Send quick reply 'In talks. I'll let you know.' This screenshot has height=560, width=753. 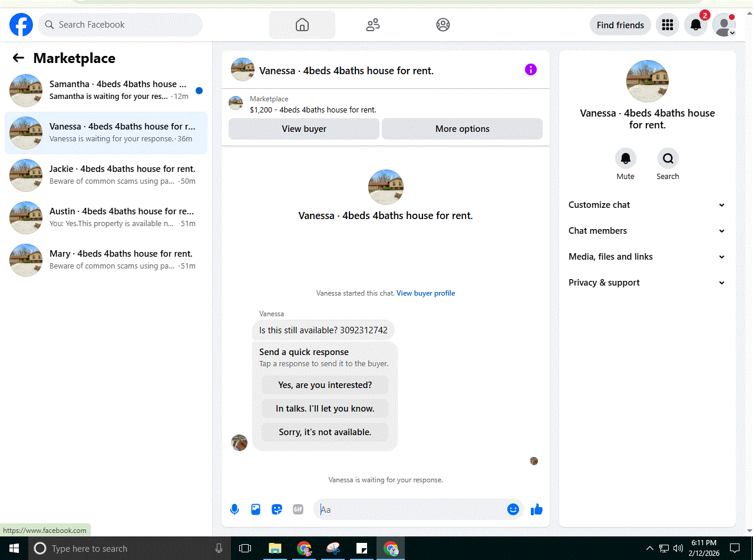tap(325, 409)
